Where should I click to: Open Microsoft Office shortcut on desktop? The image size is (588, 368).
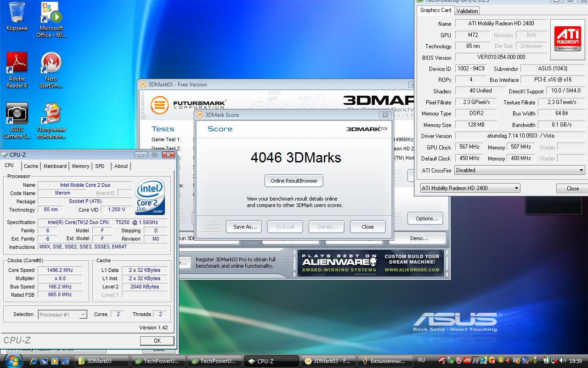pos(51,19)
